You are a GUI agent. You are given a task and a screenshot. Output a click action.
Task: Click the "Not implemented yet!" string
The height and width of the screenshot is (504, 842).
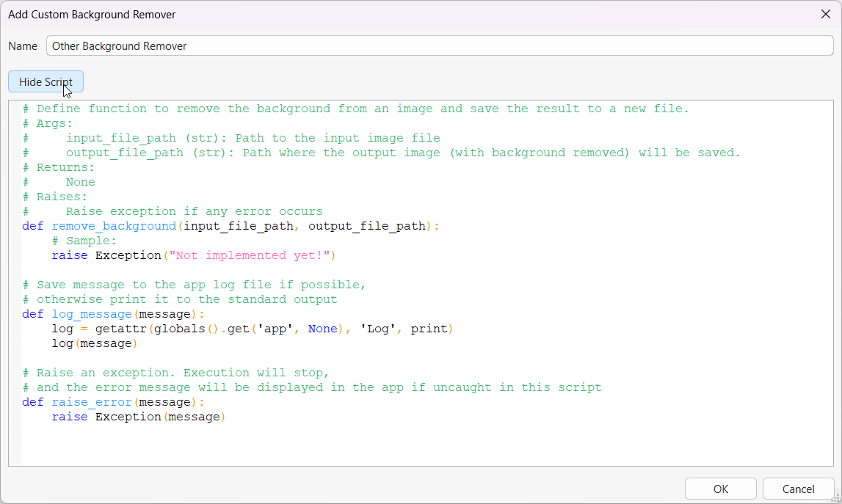tap(250, 255)
